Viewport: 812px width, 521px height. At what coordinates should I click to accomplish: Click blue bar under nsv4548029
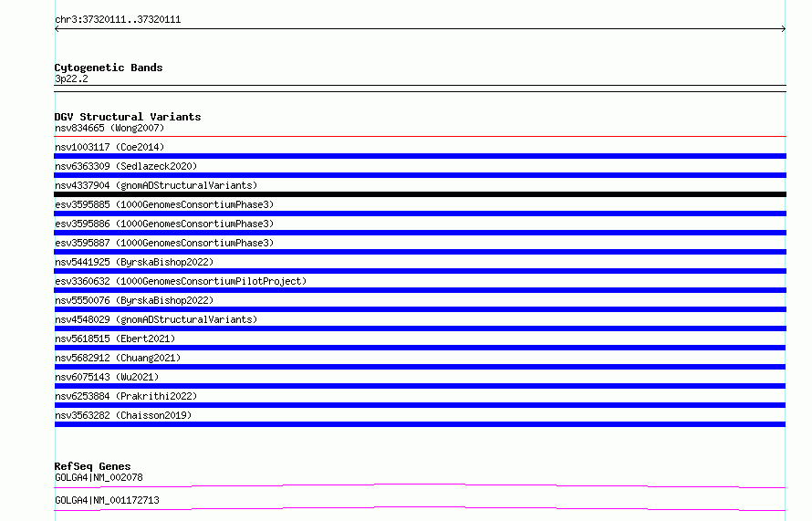tap(420, 328)
